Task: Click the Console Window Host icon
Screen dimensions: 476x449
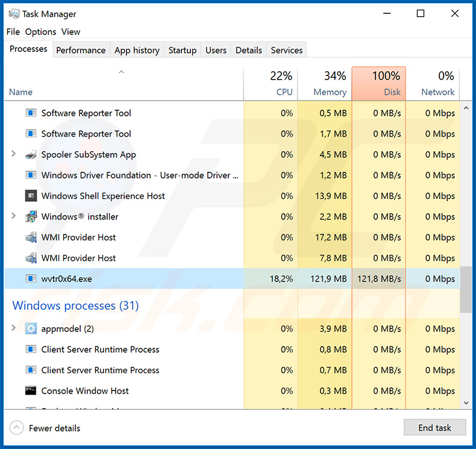Action: pos(31,391)
